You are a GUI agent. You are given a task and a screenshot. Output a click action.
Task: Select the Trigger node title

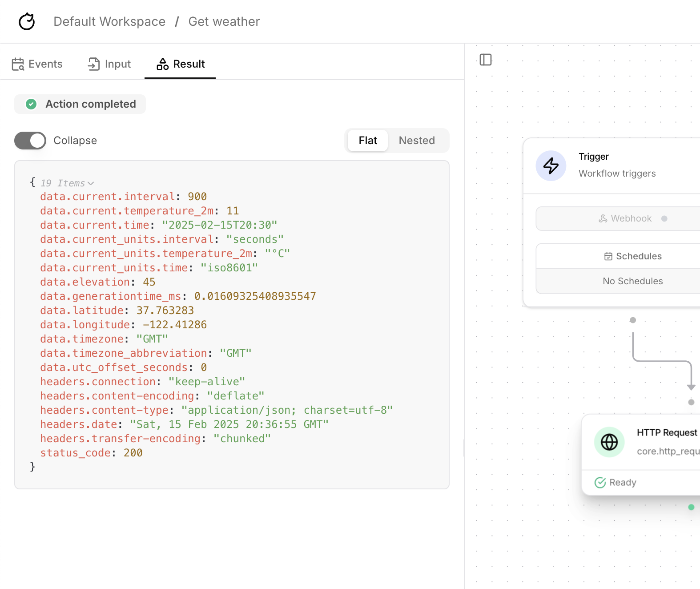point(594,157)
